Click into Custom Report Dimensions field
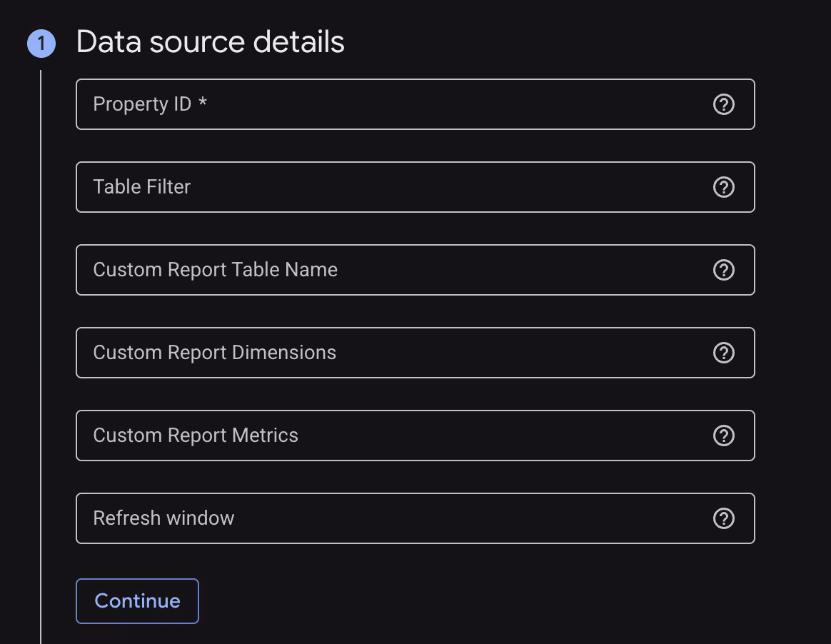The height and width of the screenshot is (644, 831). [x=415, y=353]
